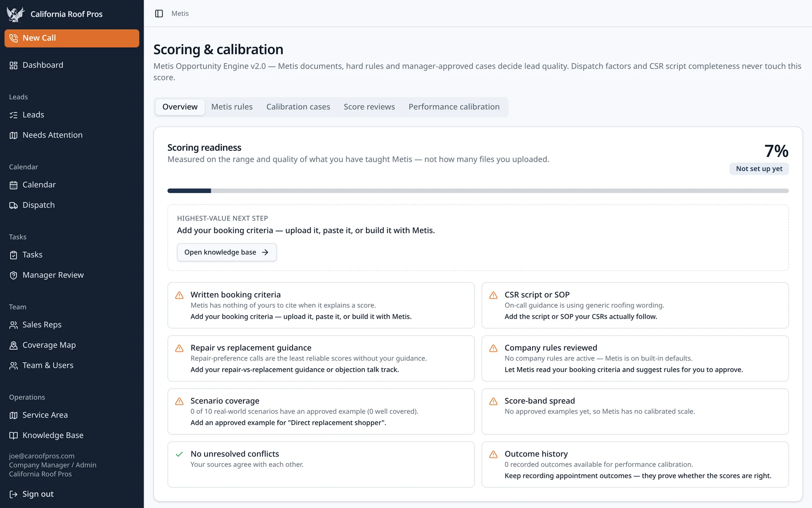The height and width of the screenshot is (508, 812).
Task: Click the scoring readiness progress bar
Action: pyautogui.click(x=478, y=191)
